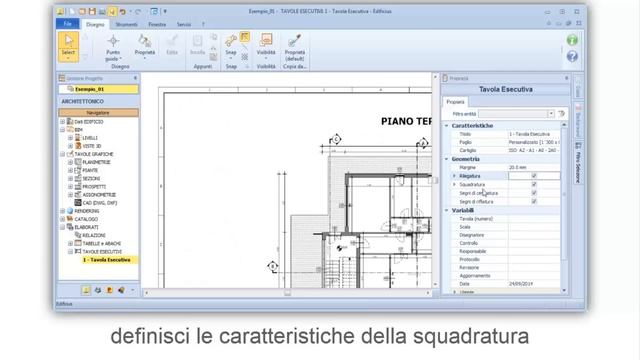Open the Filtro entità dropdown
Screen dimensions: 640x360
551,114
